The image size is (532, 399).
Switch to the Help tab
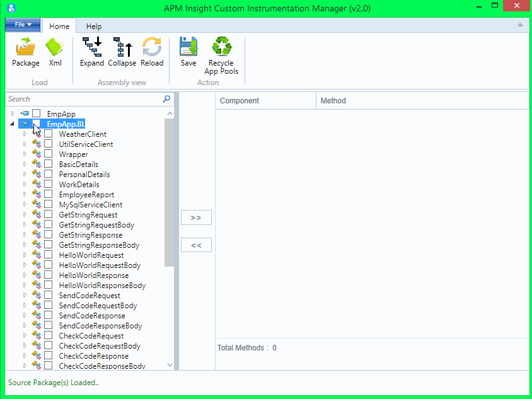click(93, 26)
